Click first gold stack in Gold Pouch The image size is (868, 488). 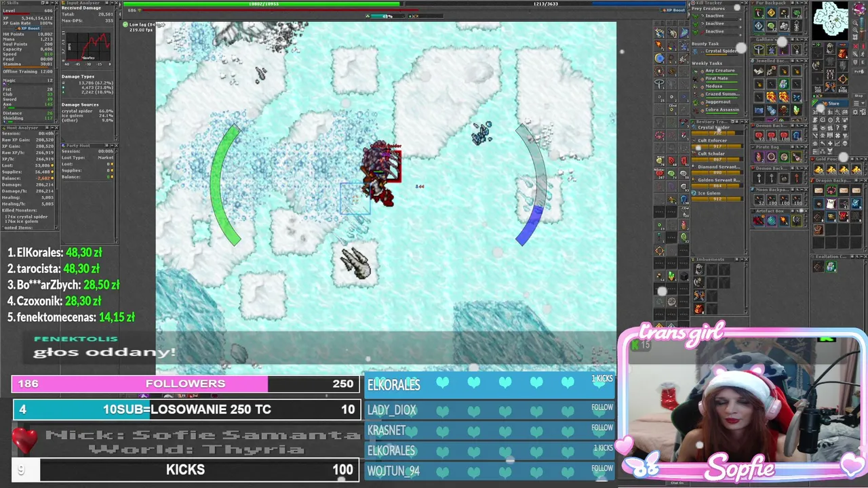(818, 169)
